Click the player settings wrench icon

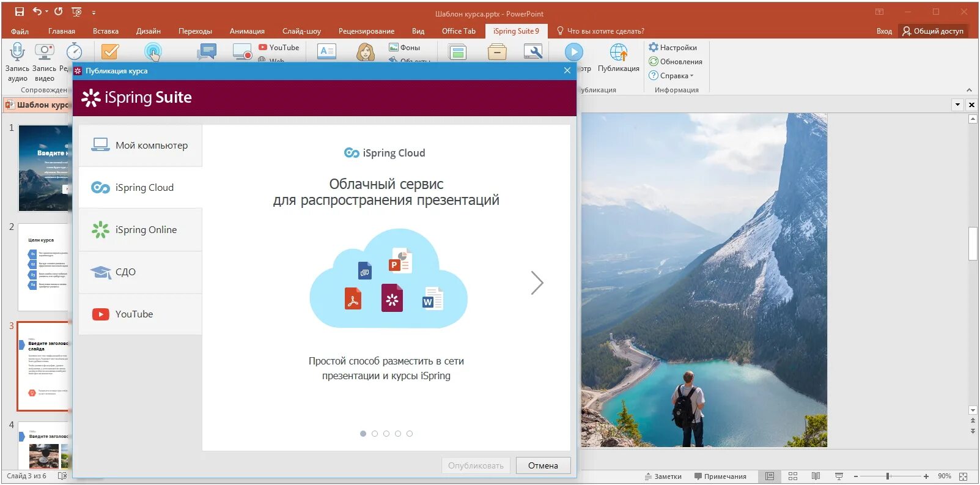(x=533, y=52)
